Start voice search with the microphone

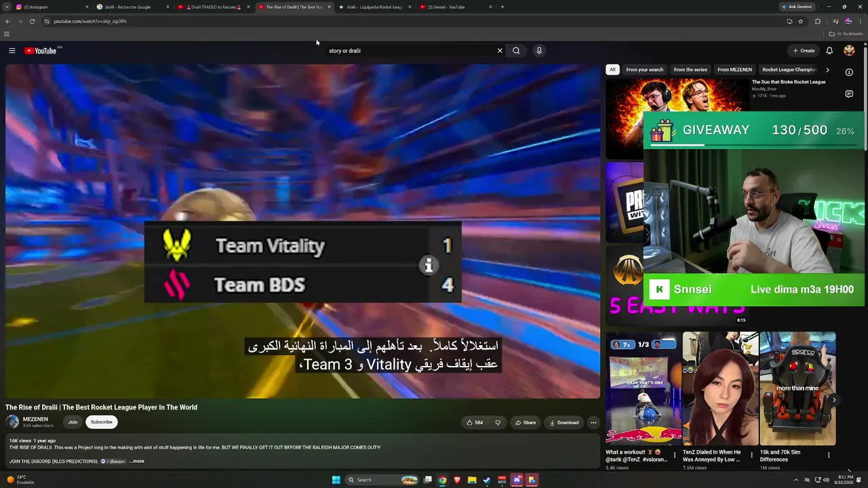[x=539, y=51]
